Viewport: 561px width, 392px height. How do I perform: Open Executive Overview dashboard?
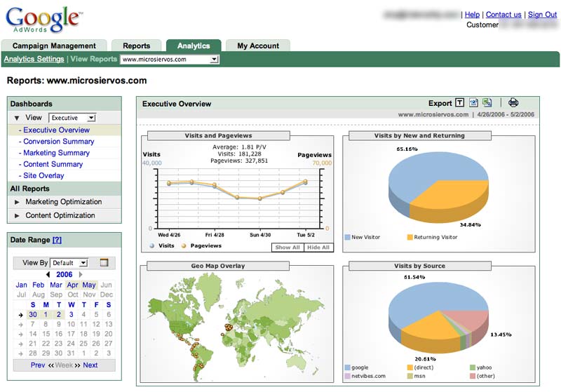tap(56, 130)
